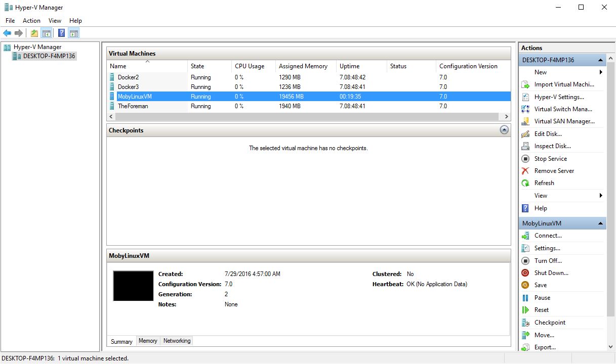Click the Remove Server red X icon
The width and height of the screenshot is (616, 364).
tap(525, 171)
